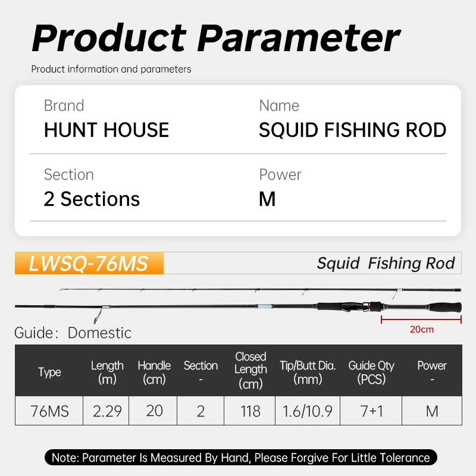
Task: Click the orange LWSQ-76MS model badge
Action: point(89,264)
